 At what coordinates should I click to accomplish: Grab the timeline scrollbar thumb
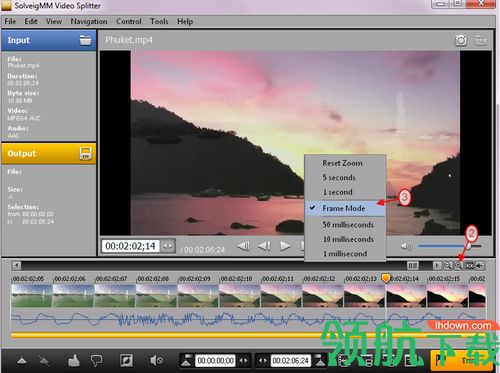pos(413,266)
